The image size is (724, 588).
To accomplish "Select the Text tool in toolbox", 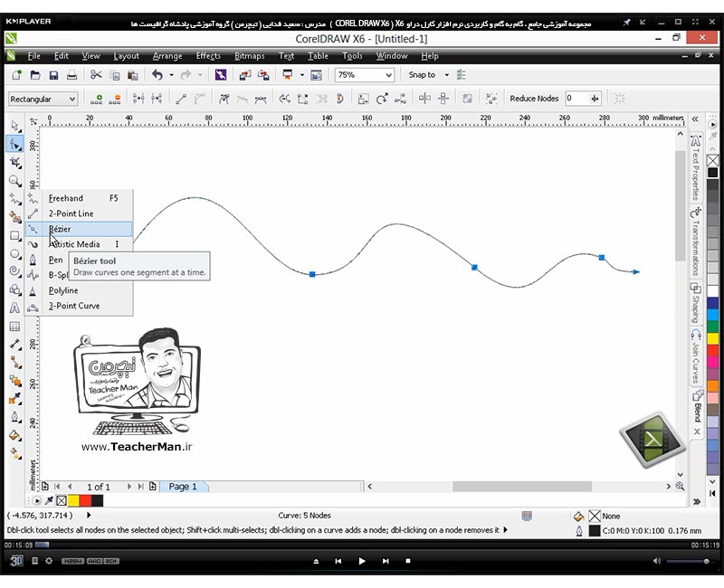I will (14, 308).
